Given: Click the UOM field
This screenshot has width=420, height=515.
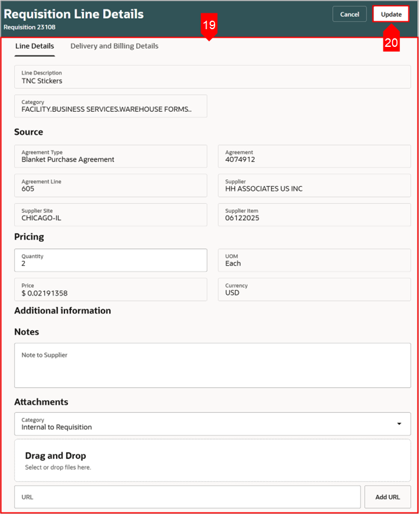Looking at the screenshot, I should [x=314, y=260].
